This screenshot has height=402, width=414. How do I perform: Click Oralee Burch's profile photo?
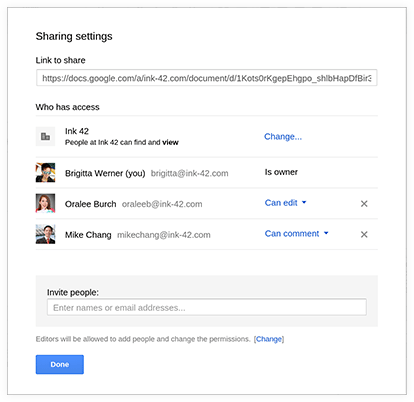(x=45, y=203)
